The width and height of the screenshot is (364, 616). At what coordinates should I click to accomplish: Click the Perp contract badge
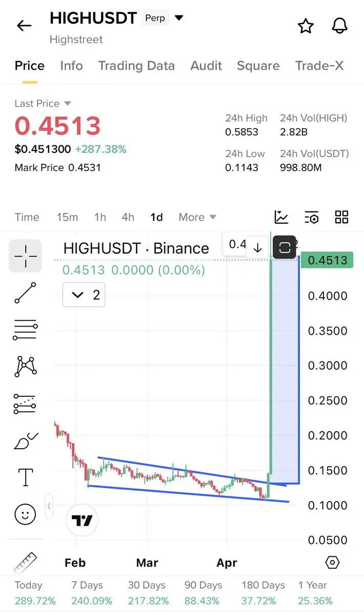click(x=155, y=18)
